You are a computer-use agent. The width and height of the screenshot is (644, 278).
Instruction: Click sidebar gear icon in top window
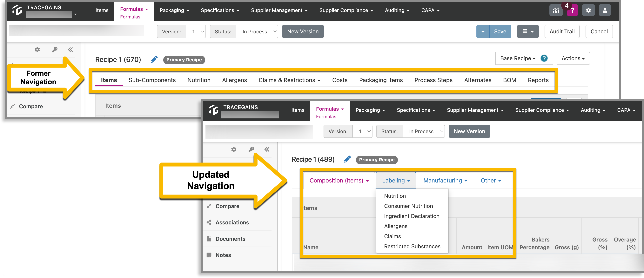[x=37, y=50]
